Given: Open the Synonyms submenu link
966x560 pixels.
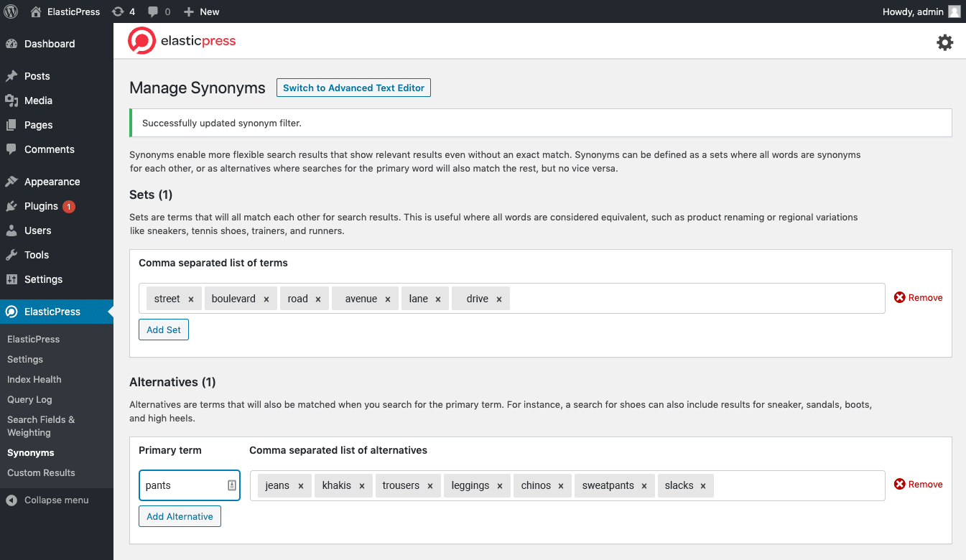Looking at the screenshot, I should 31,453.
